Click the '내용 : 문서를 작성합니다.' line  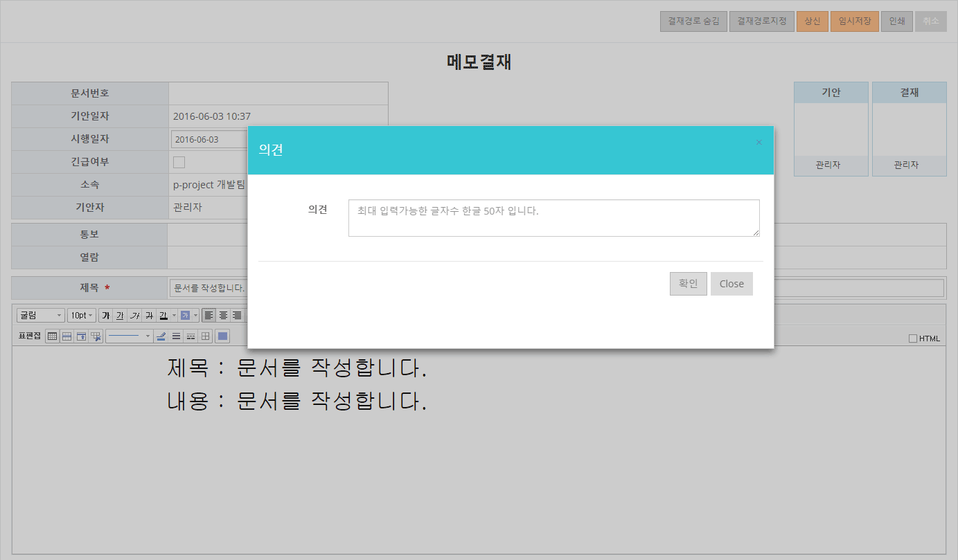point(296,401)
